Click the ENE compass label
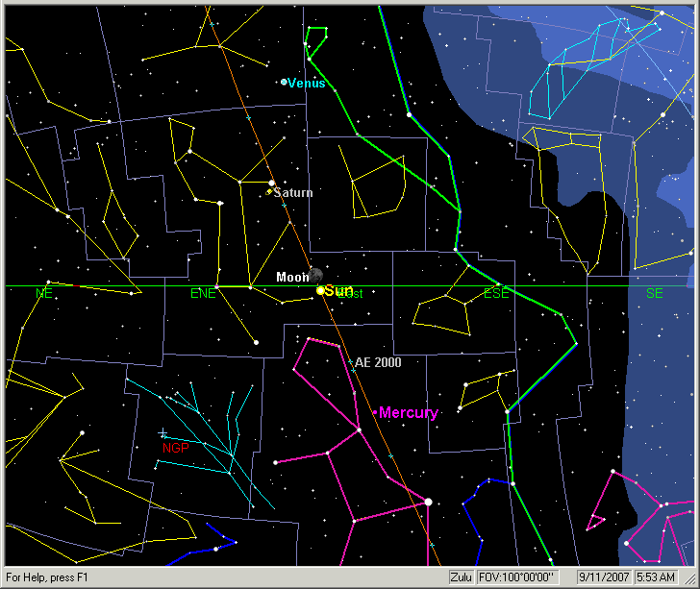 pos(203,293)
